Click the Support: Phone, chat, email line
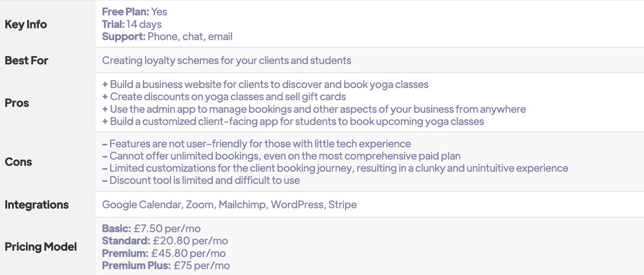Image resolution: width=644 pixels, height=275 pixels. pyautogui.click(x=167, y=37)
